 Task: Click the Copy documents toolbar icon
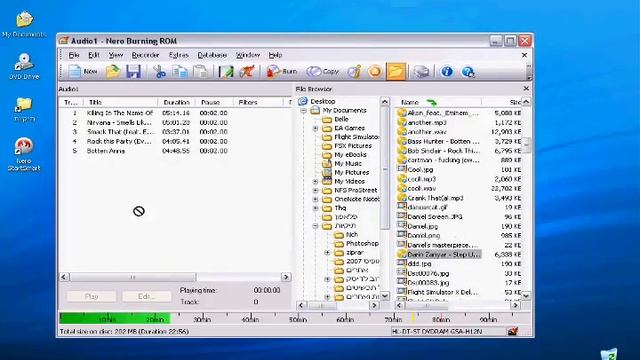(180, 71)
